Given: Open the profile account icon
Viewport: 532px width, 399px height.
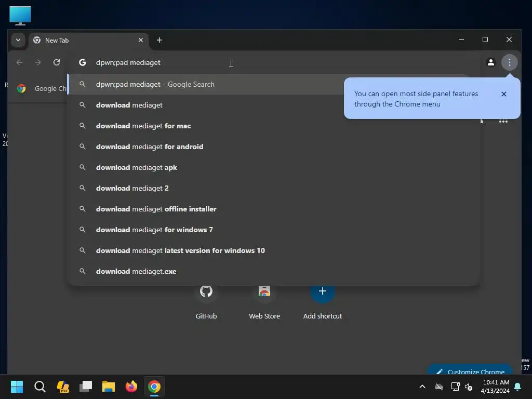Looking at the screenshot, I should [x=490, y=62].
